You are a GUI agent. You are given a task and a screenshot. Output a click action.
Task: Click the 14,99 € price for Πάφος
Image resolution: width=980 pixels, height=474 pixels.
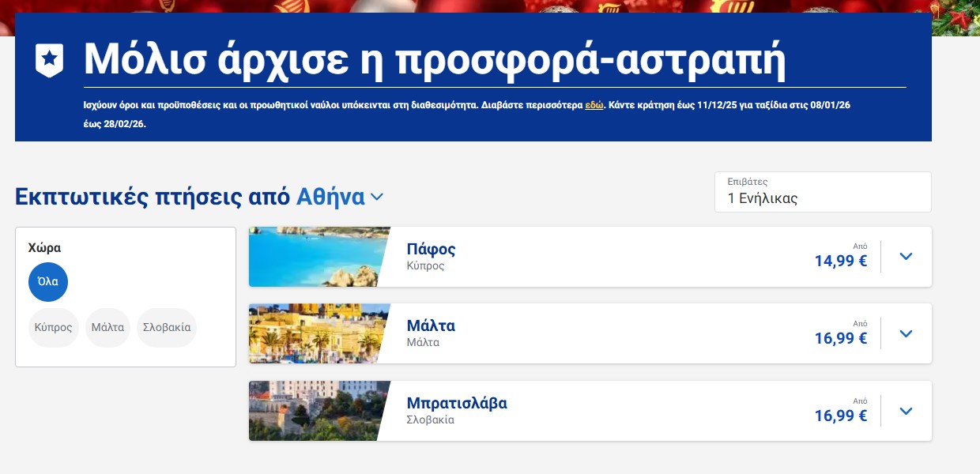click(x=840, y=261)
